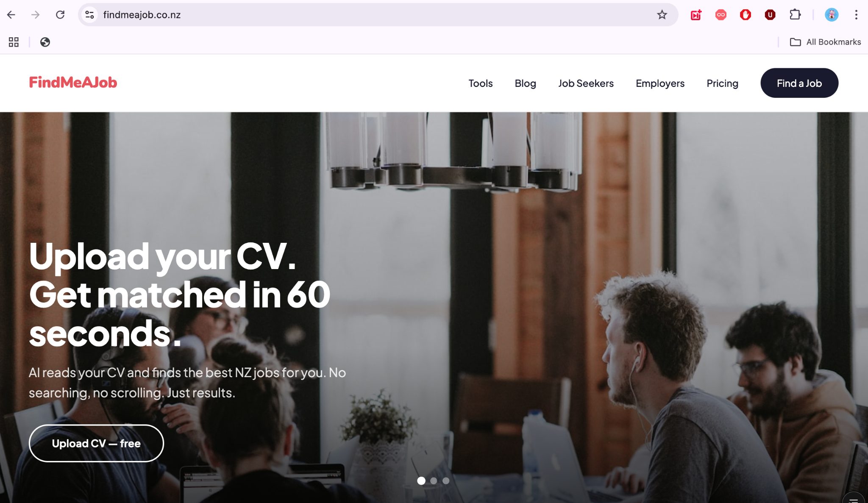This screenshot has height=503, width=868.
Task: Click the Find a Job button
Action: pyautogui.click(x=799, y=83)
